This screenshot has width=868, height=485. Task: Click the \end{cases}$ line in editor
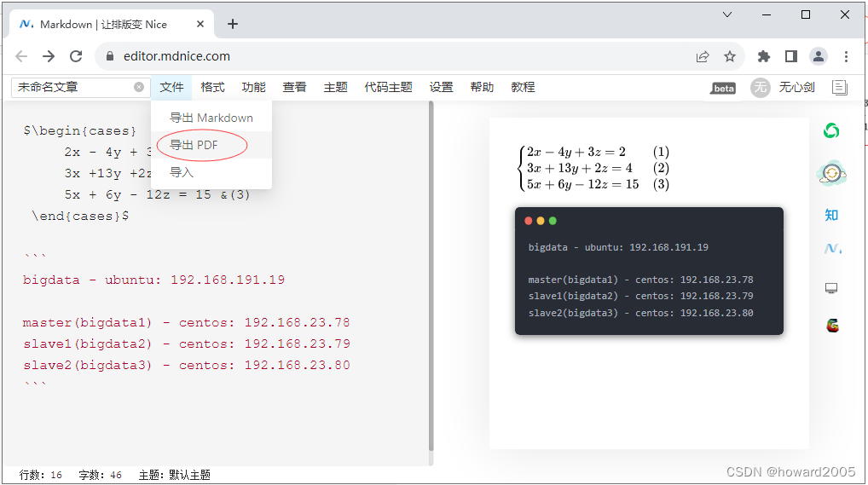click(x=80, y=217)
